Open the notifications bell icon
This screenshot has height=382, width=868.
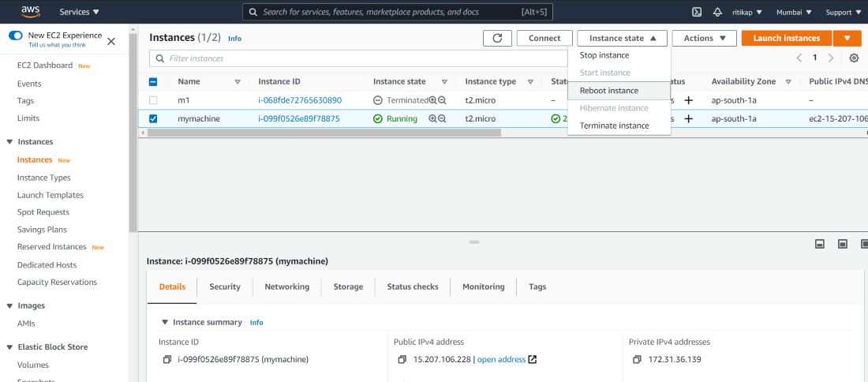[717, 12]
